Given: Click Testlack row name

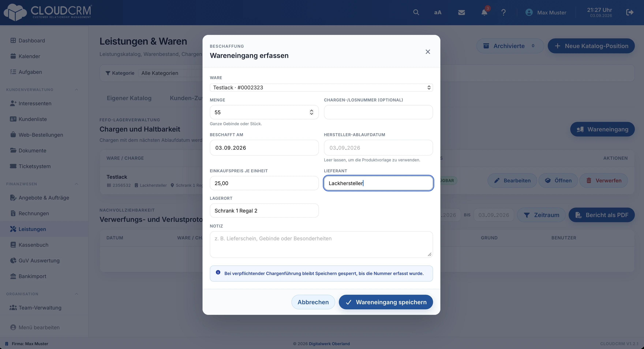Looking at the screenshot, I should point(117,177).
